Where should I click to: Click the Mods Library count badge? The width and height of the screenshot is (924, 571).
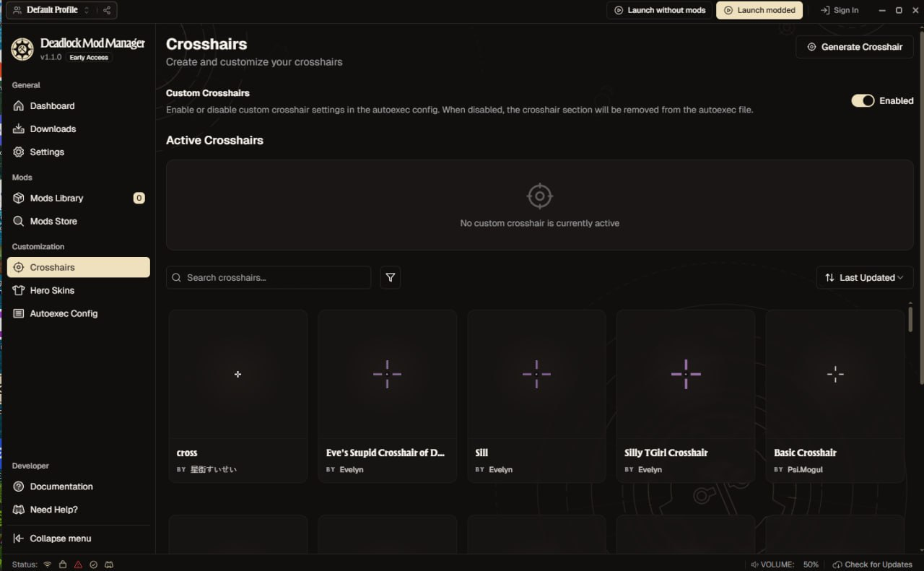(x=139, y=199)
